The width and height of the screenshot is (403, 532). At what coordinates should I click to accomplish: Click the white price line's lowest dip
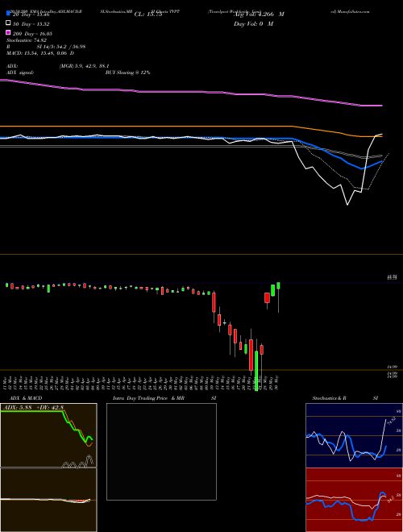(347, 204)
